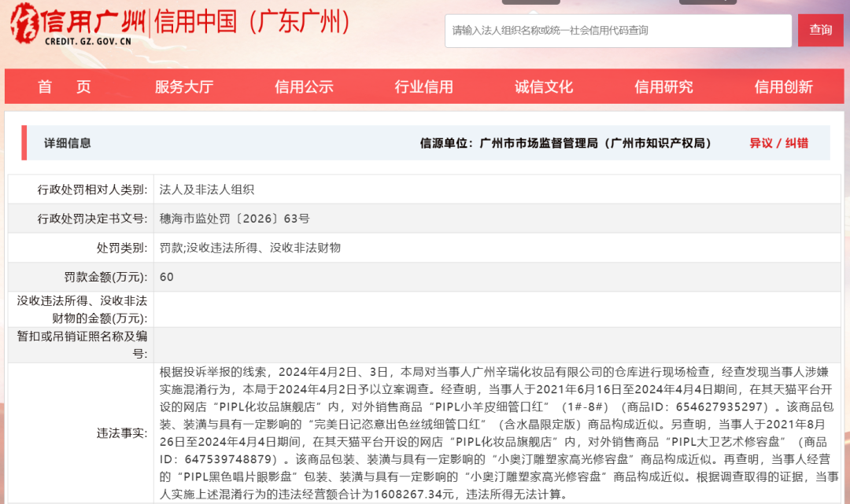Screen dimensions: 850x504
Task: Click the decision number 穗海市监处罚〔2026〕63号
Action: pyautogui.click(x=235, y=219)
